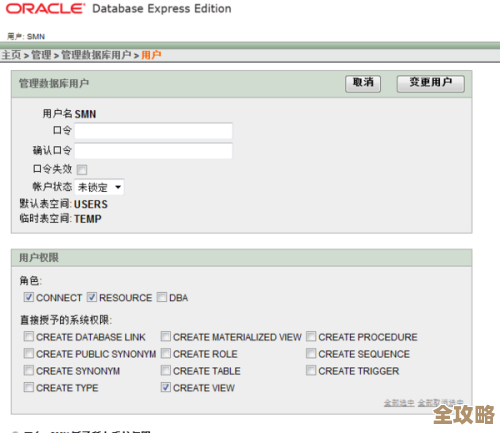Click the Oracle logo

(x=45, y=9)
